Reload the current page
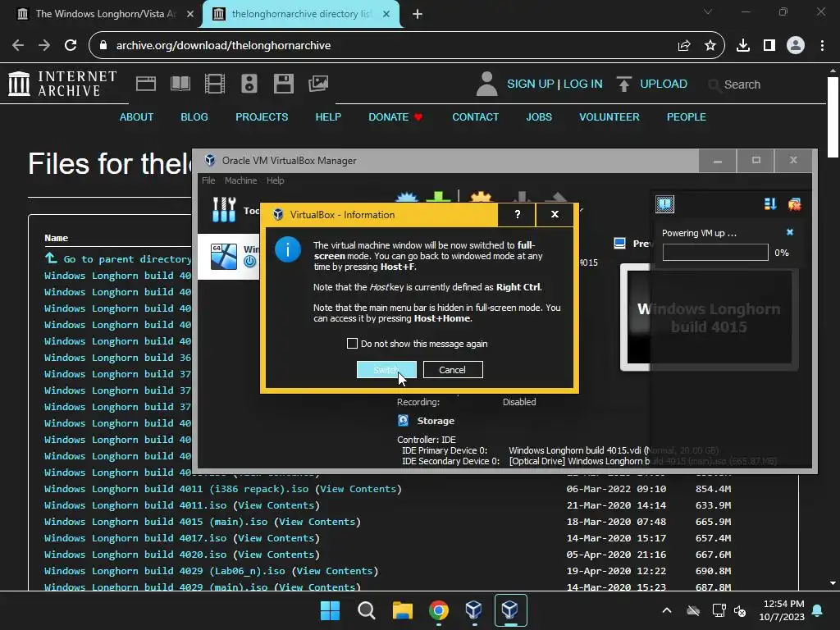Image resolution: width=840 pixels, height=630 pixels. (x=71, y=46)
